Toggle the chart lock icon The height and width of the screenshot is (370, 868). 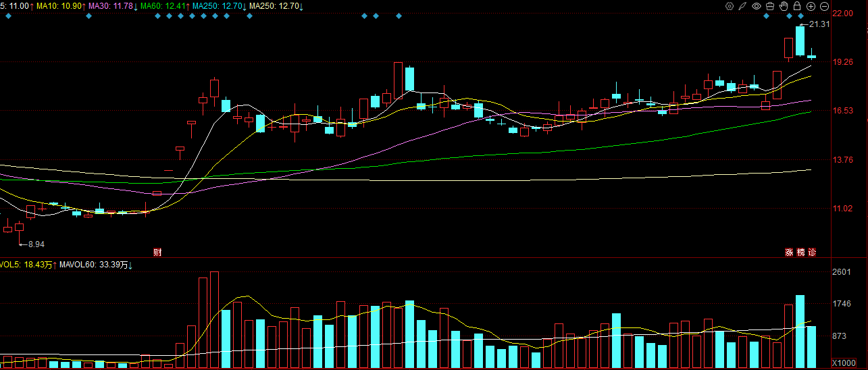click(797, 6)
